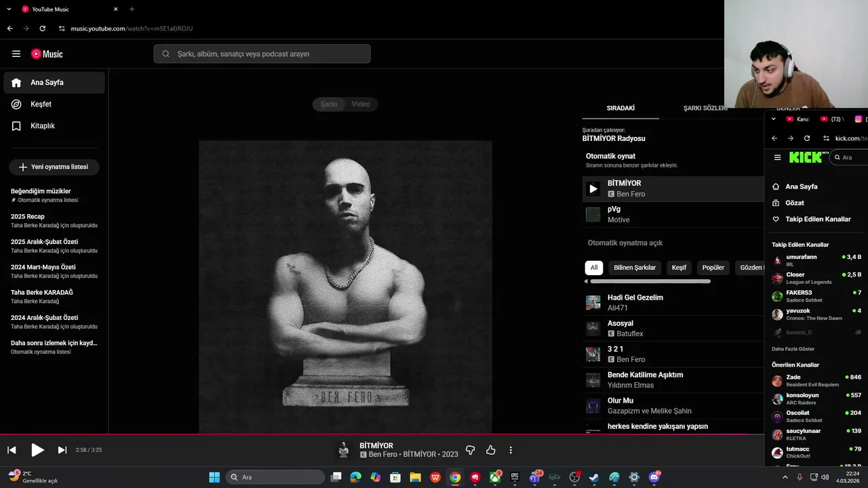Open a new tab in YouTube Music window
The height and width of the screenshot is (488, 868).
coord(132,9)
